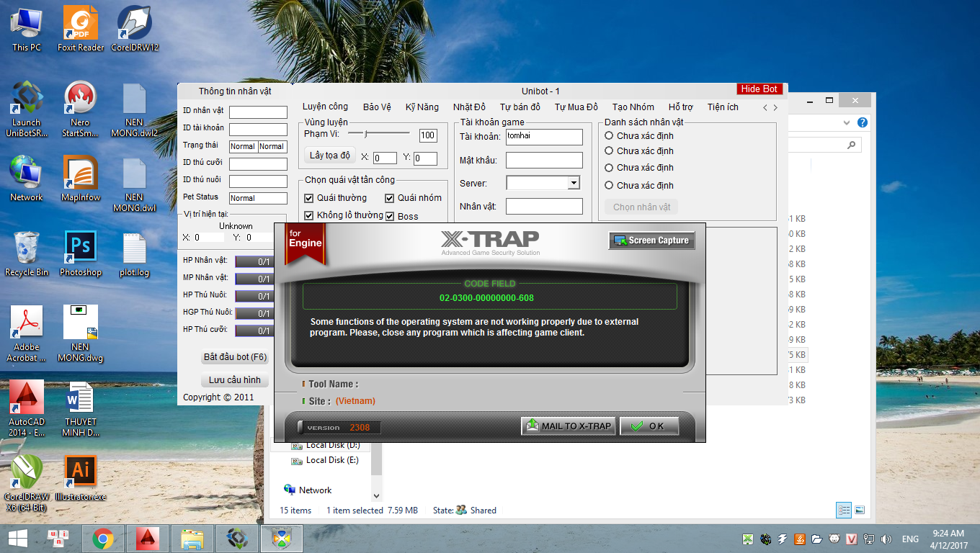
Task: Open the Windows Start menu
Action: pos(17,538)
